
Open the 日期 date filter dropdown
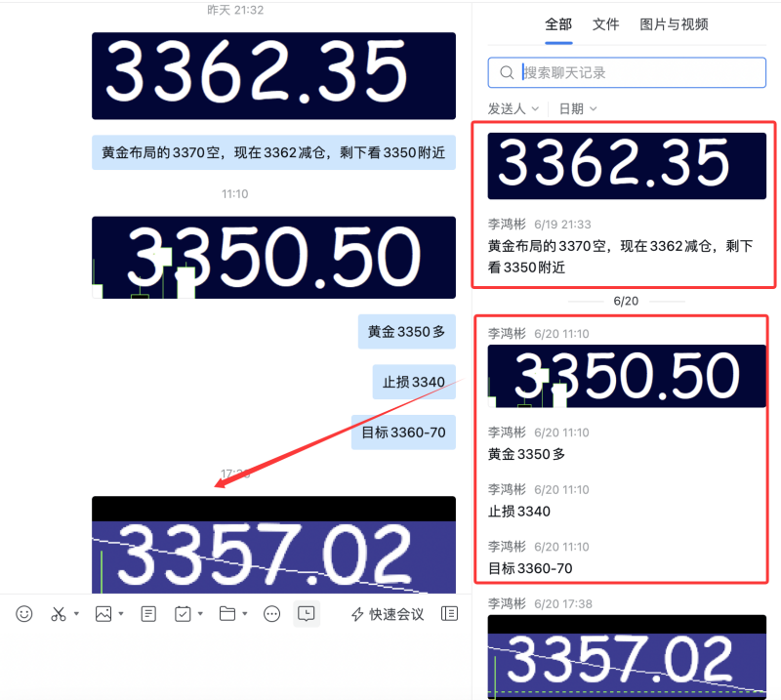point(578,108)
